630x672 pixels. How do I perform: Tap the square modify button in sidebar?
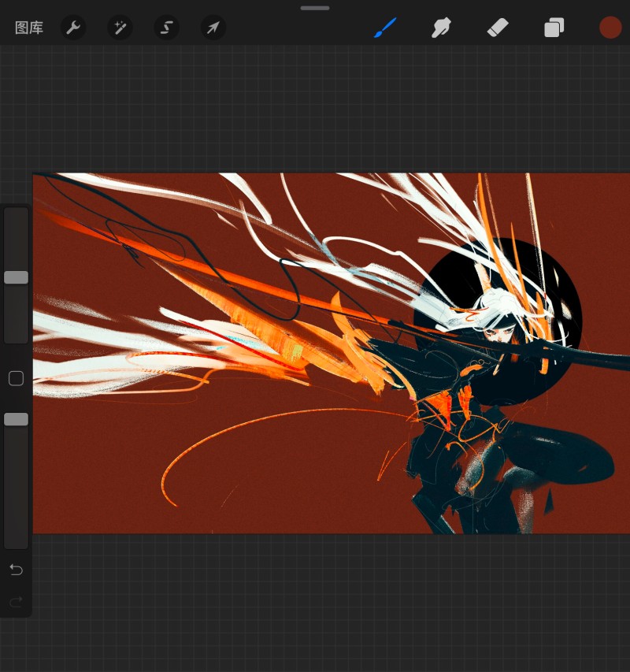tap(16, 379)
